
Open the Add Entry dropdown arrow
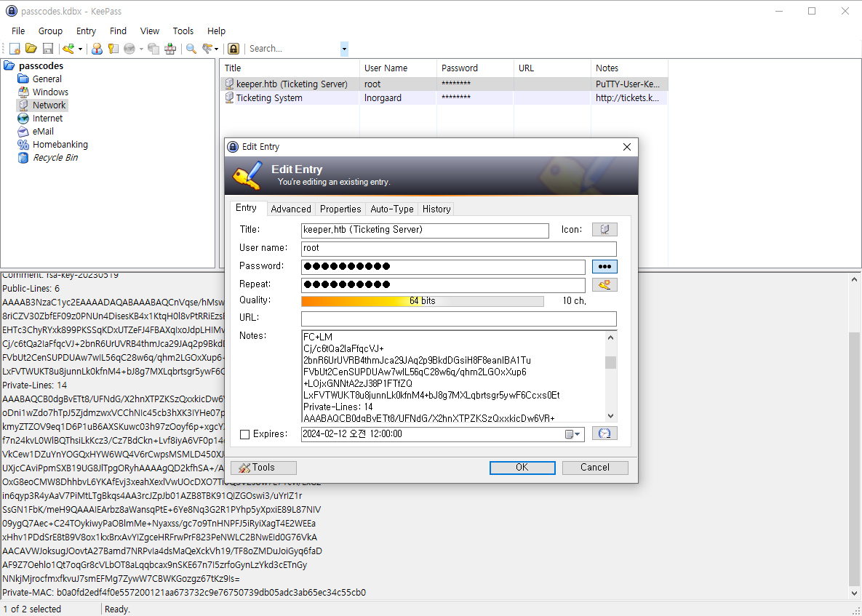coord(80,49)
